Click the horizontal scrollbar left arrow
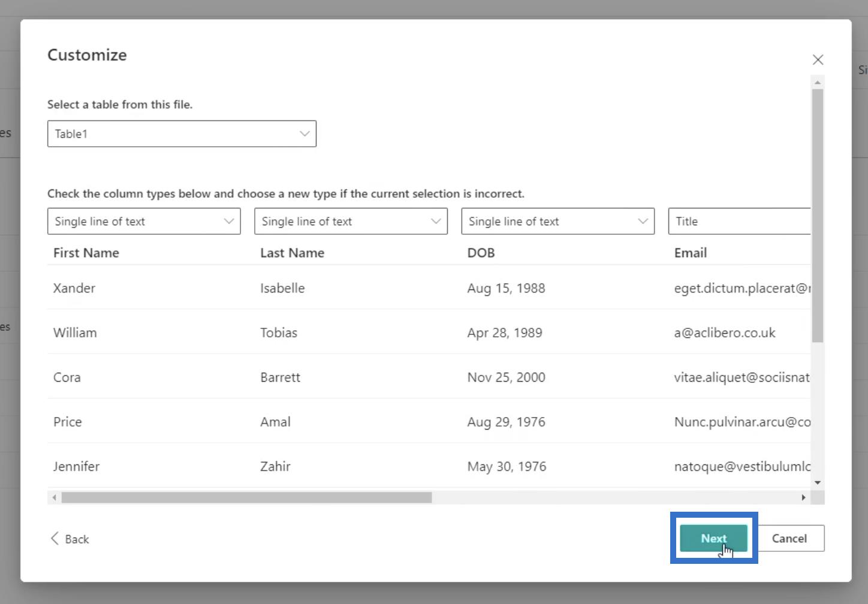Screen dimensions: 868x604 click(54, 497)
